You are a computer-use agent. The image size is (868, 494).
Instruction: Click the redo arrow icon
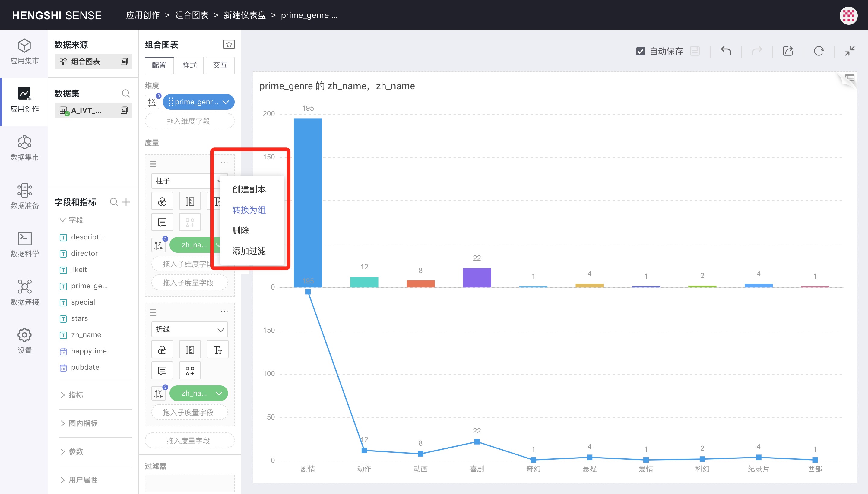757,51
